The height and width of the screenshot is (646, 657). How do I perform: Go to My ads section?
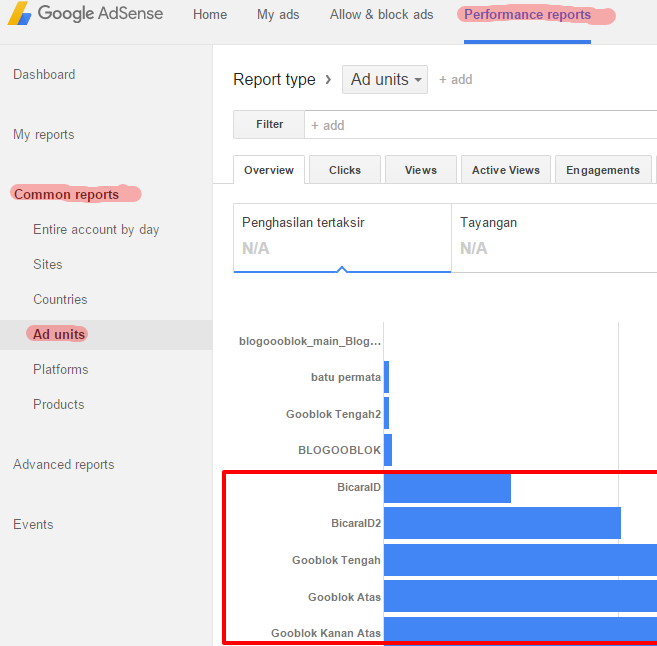(x=278, y=15)
